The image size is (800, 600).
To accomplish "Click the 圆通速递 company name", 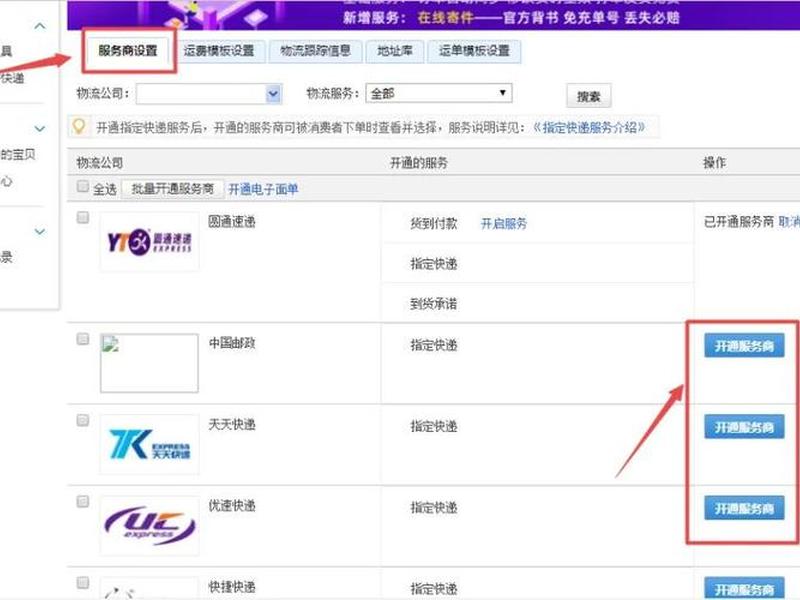I will point(232,221).
